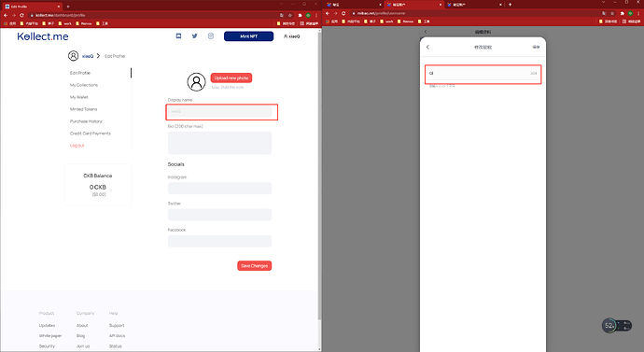Switch to the Edit Profile tab in left browser

pos(32,7)
